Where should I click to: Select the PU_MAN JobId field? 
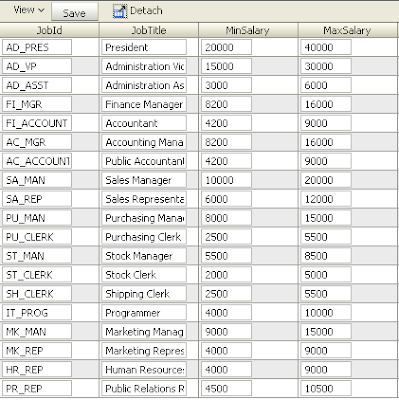(x=37, y=218)
